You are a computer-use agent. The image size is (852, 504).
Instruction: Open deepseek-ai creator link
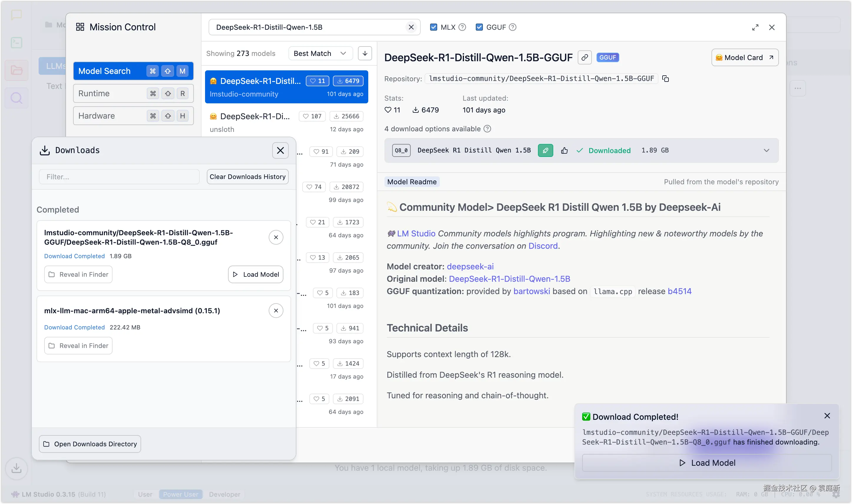470,267
